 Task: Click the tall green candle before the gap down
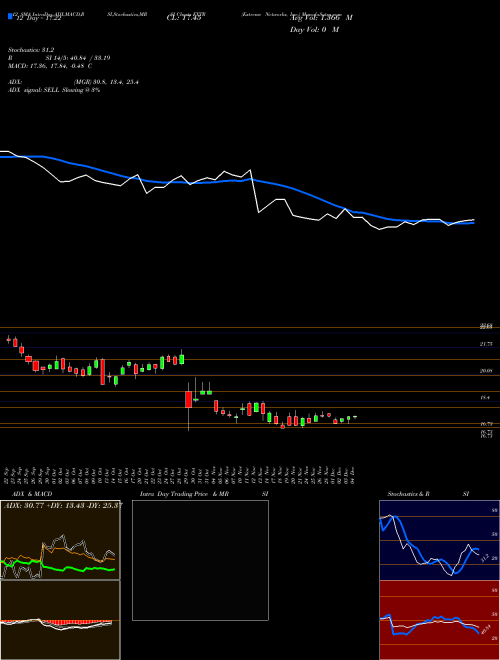coord(182,358)
